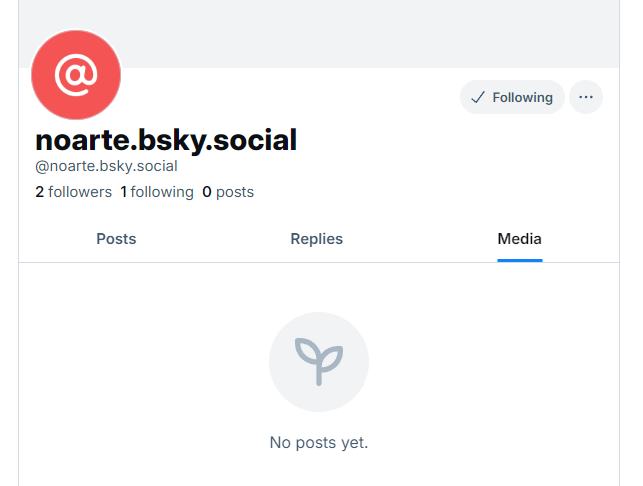The width and height of the screenshot is (643, 486).
Task: Open the 1 following list
Action: pos(157,192)
